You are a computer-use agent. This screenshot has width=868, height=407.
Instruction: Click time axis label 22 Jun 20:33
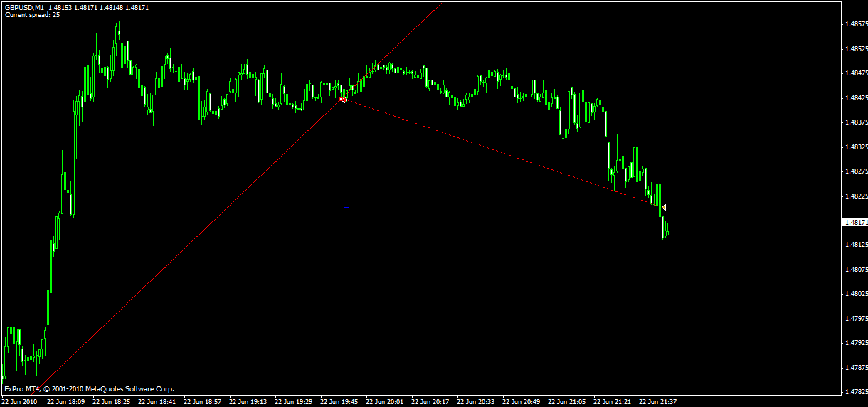pyautogui.click(x=476, y=401)
